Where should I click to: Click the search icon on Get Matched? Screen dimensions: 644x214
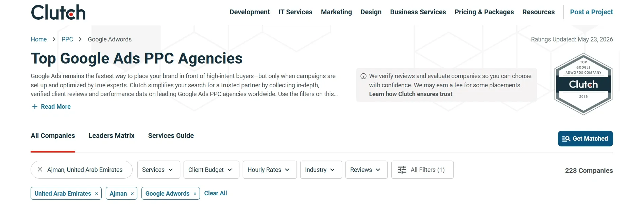[x=566, y=139]
